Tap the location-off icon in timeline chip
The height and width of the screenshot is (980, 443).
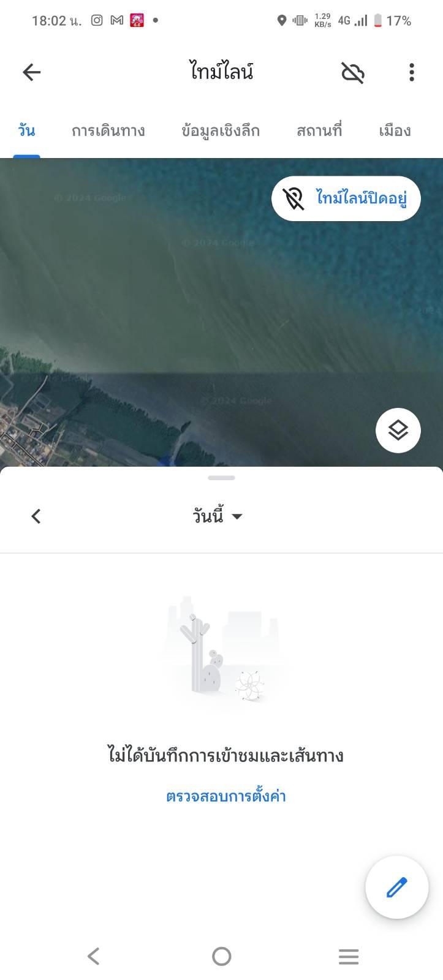tap(293, 198)
